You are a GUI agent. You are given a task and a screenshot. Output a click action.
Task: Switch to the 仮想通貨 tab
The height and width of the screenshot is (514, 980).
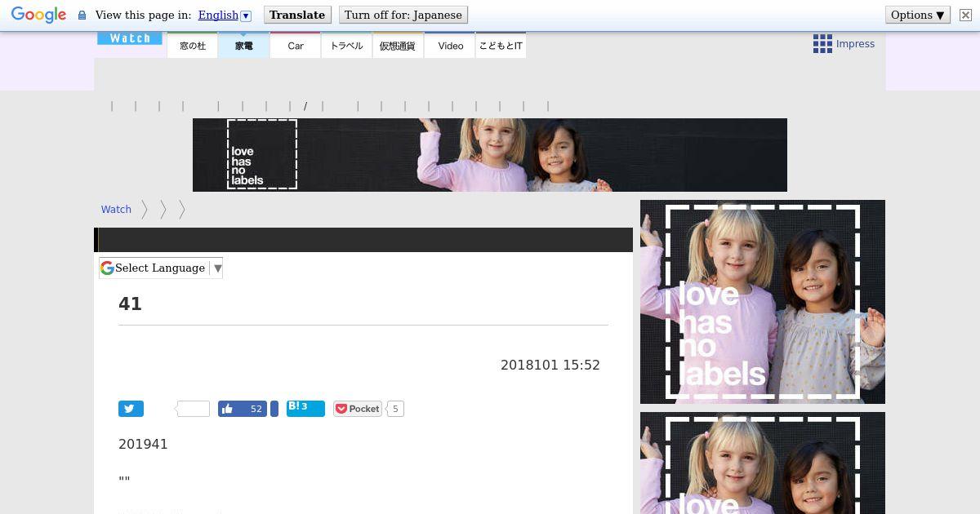[398, 46]
